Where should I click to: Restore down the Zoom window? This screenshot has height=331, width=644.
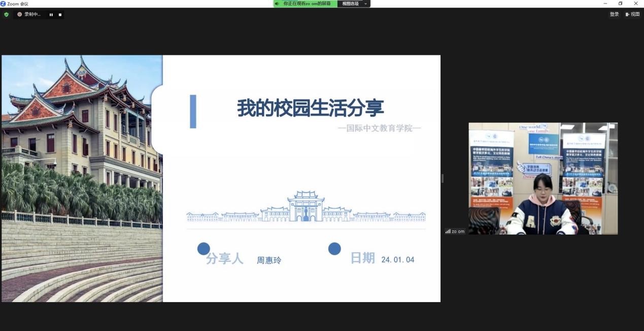[620, 4]
